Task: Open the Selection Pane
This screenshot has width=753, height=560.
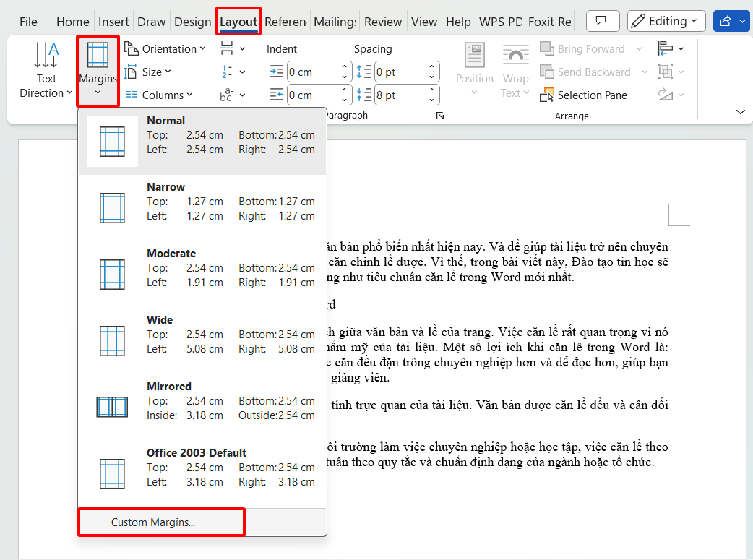Action: coord(583,95)
